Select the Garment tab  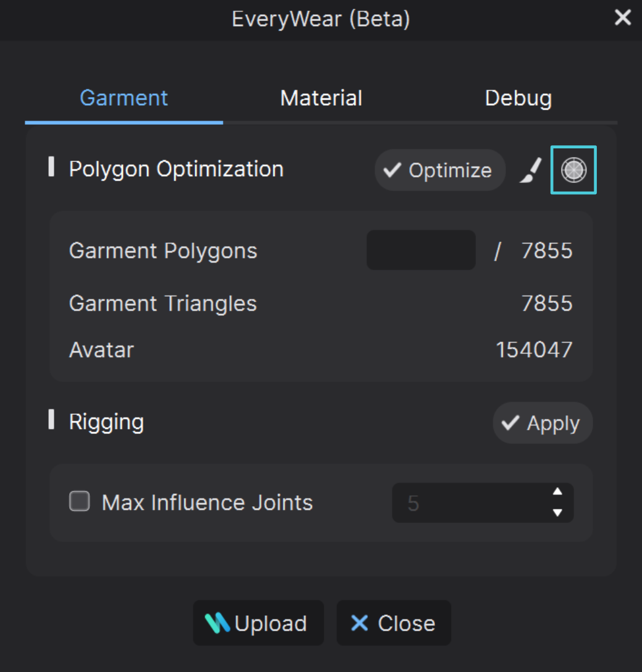[x=124, y=98]
